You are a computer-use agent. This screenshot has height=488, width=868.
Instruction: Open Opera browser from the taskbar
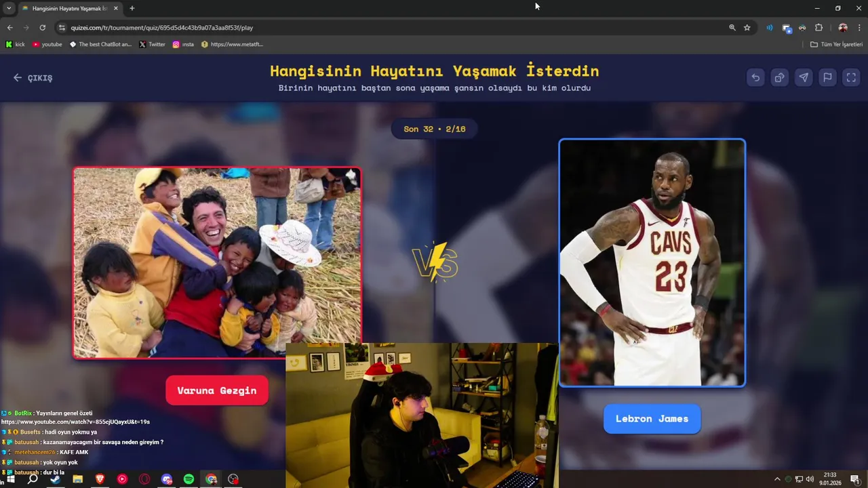coord(144,479)
